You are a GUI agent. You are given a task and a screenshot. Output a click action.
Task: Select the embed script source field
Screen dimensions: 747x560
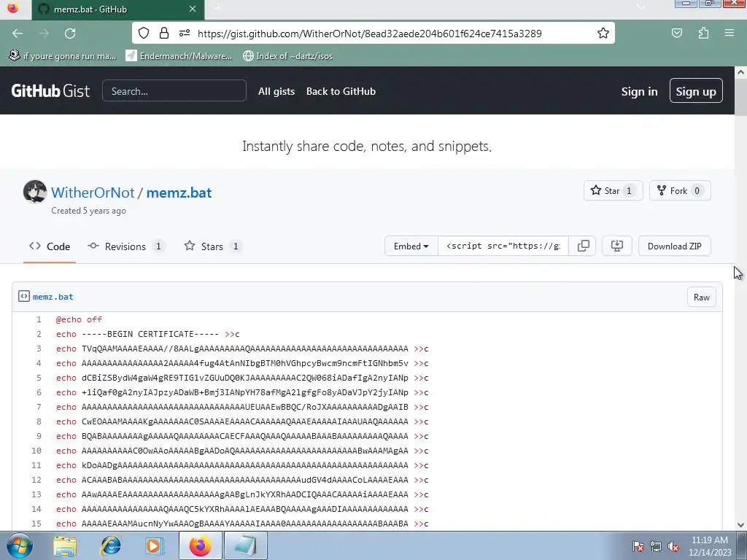[x=503, y=246]
